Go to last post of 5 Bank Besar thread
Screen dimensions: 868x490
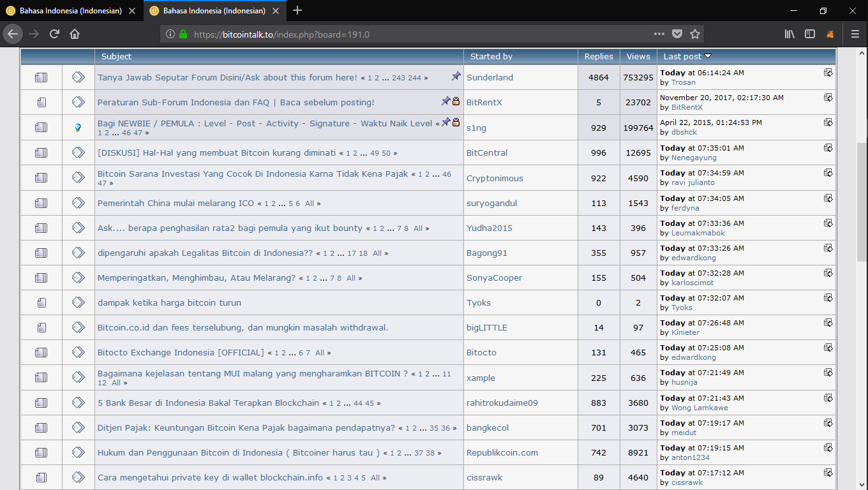(828, 397)
